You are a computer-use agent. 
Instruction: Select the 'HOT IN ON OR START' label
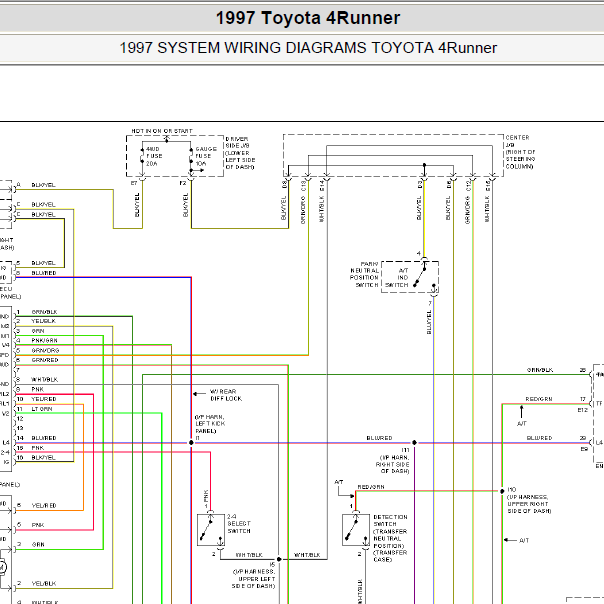(x=162, y=131)
